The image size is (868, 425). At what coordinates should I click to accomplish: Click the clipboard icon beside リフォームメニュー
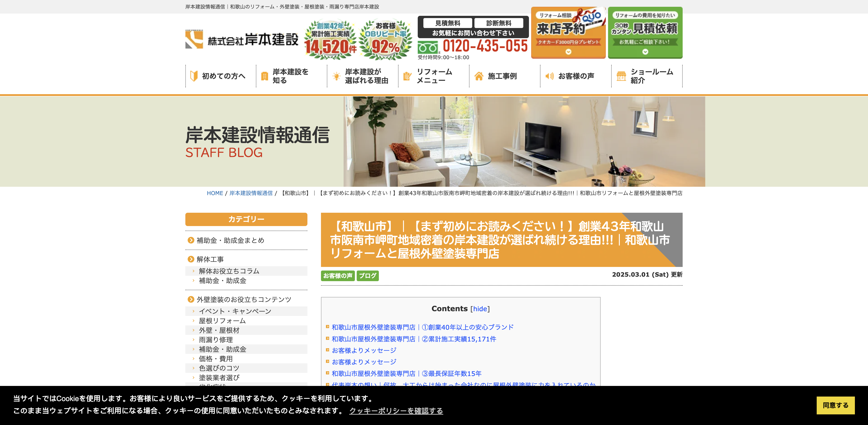407,76
